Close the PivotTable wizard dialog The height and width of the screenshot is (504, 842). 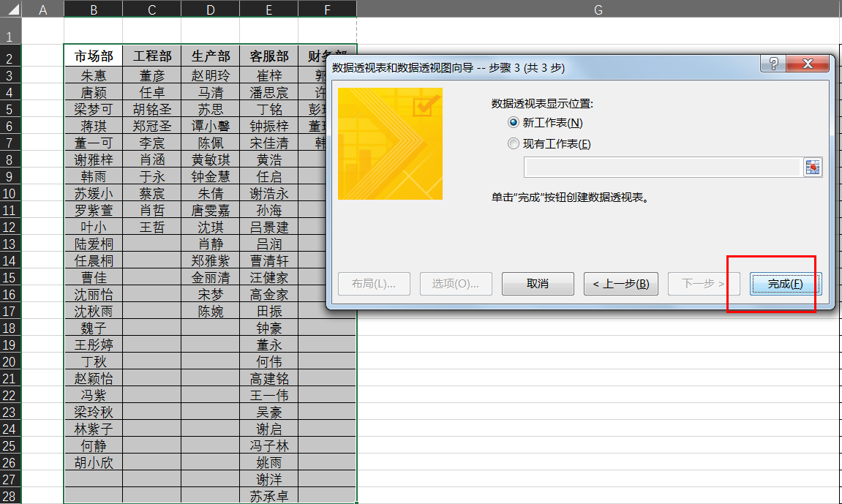pos(807,64)
